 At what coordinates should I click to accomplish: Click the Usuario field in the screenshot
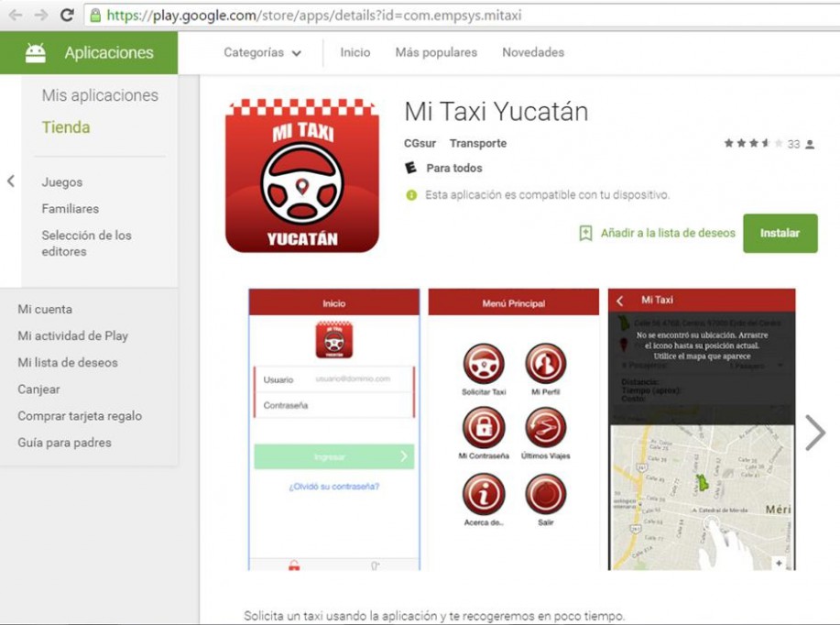333,379
